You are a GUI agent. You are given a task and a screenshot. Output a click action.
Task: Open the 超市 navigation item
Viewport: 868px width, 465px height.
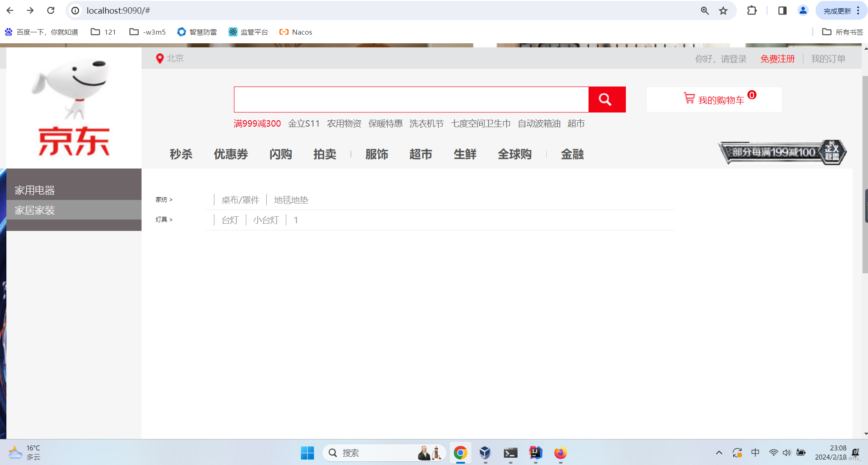(421, 154)
